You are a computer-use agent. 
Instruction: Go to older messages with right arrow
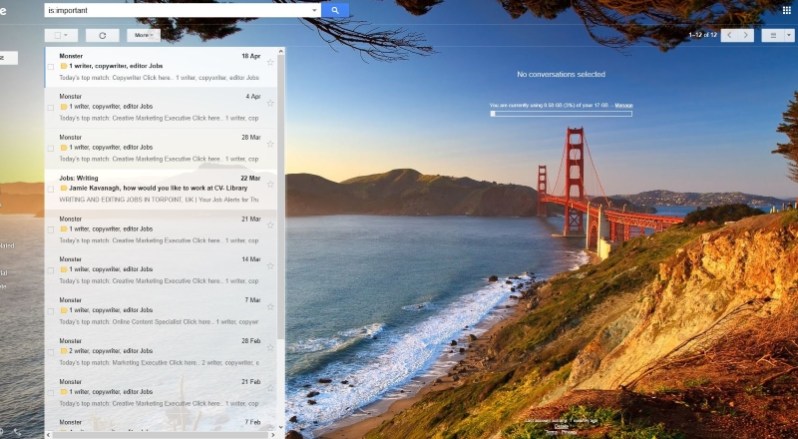(x=746, y=35)
